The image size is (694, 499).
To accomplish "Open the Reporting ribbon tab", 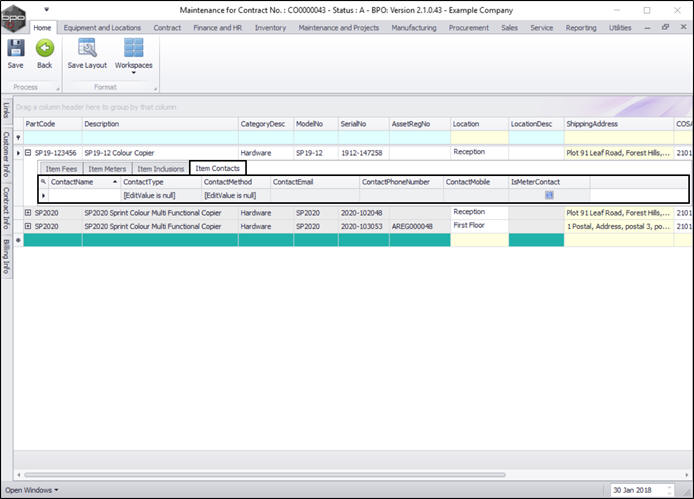I will tap(581, 27).
